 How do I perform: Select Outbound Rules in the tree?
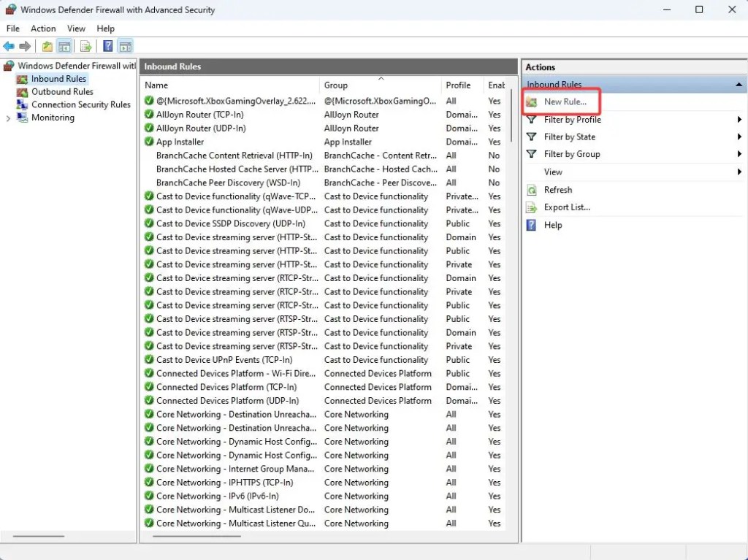click(x=62, y=91)
